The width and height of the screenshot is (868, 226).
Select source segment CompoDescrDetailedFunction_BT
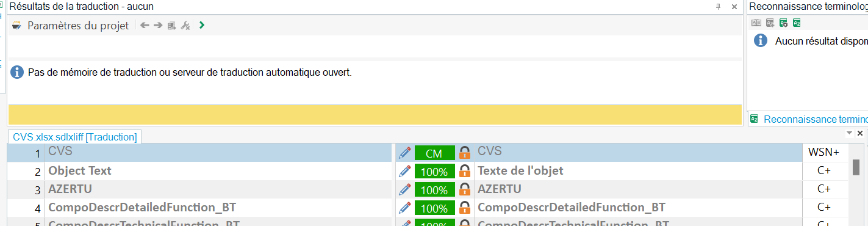click(x=218, y=208)
